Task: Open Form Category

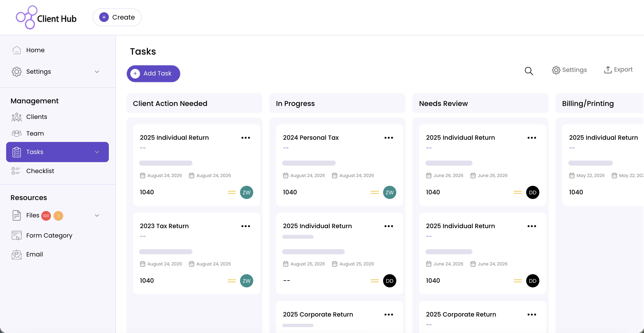Action: click(x=49, y=236)
